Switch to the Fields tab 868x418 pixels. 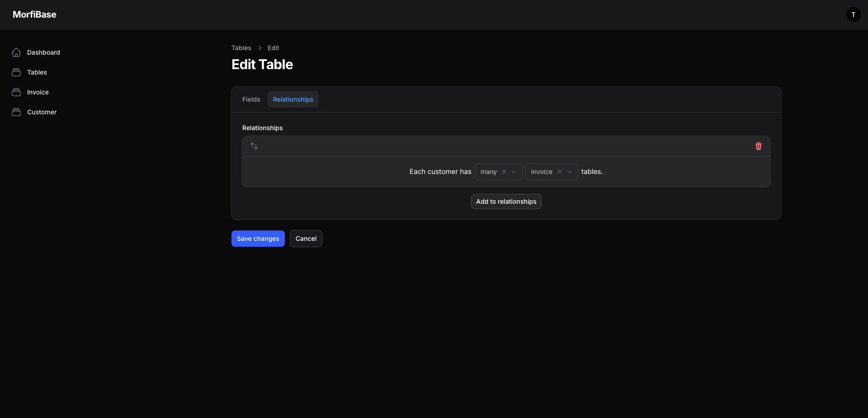[x=251, y=99]
